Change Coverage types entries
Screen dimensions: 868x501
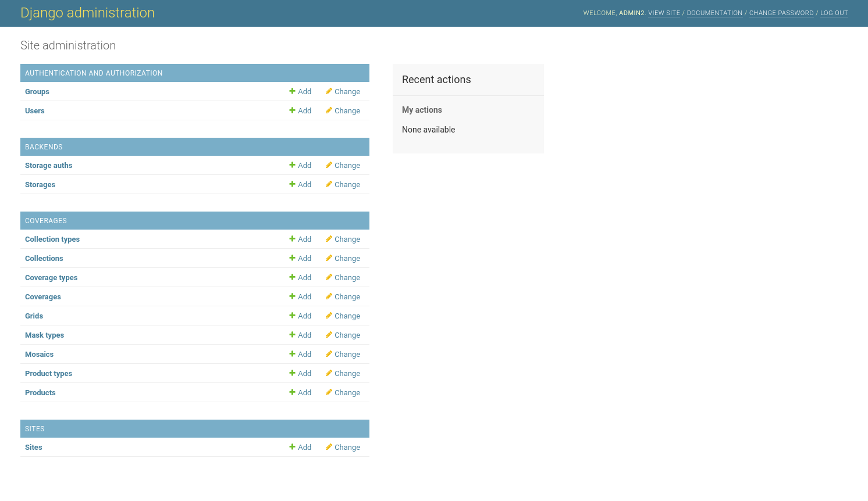pos(343,278)
